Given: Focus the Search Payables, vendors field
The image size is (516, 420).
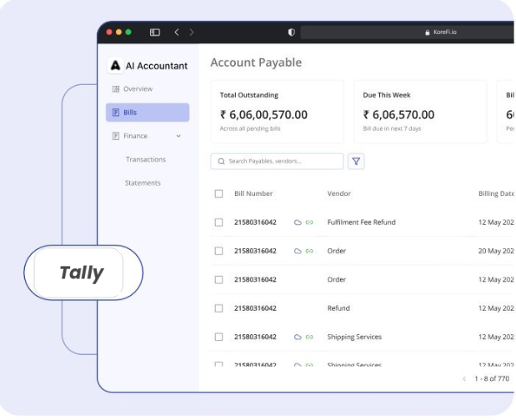Looking at the screenshot, I should (277, 161).
